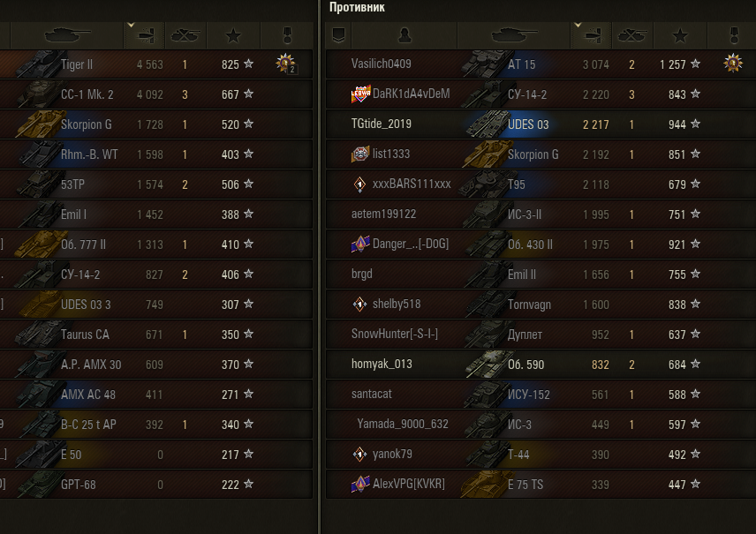Sort allied team by damage column icon
Screen dimensions: 756x534
click(x=144, y=35)
